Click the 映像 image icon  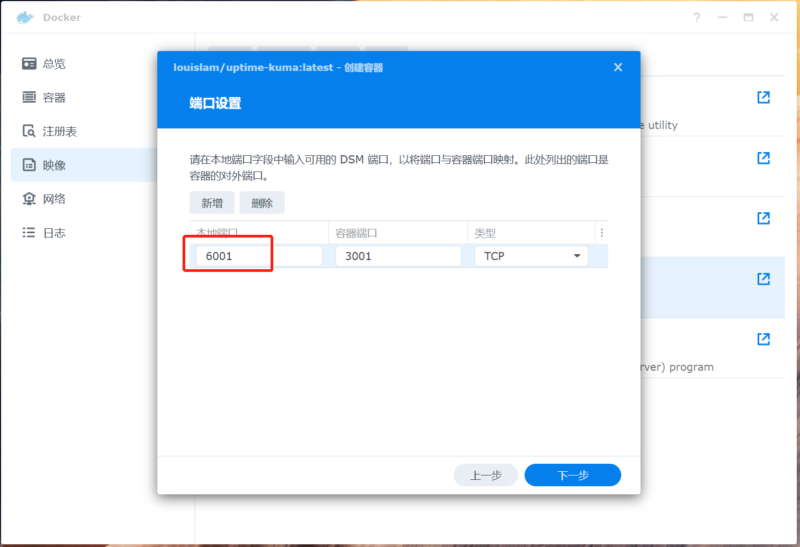click(29, 165)
